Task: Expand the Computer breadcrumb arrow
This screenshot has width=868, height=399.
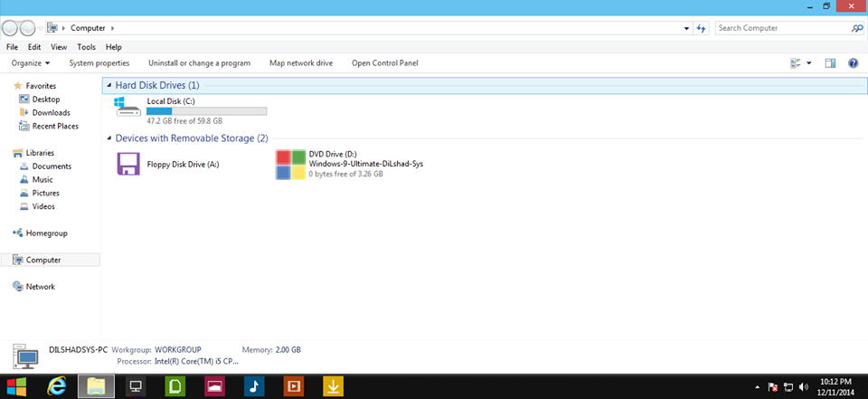Action: point(113,28)
